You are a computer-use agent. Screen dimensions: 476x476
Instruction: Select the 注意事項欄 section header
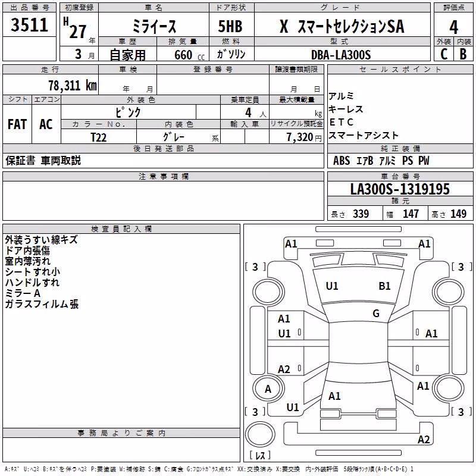pos(164,176)
